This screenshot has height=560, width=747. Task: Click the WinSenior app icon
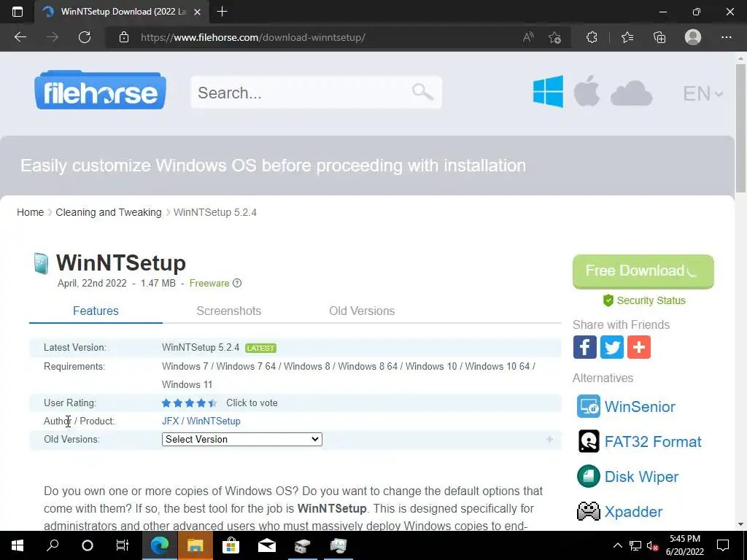tap(589, 406)
